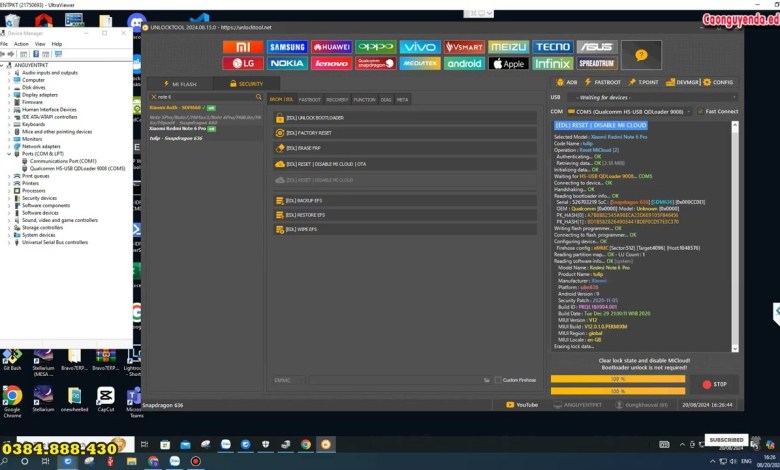Select the Lenovo brand icon
The width and height of the screenshot is (780, 470).
tap(331, 63)
